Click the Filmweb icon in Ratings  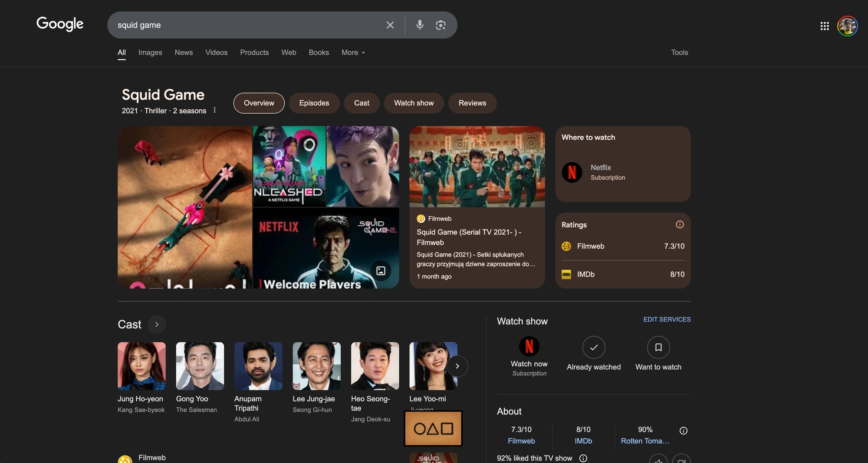pos(566,246)
